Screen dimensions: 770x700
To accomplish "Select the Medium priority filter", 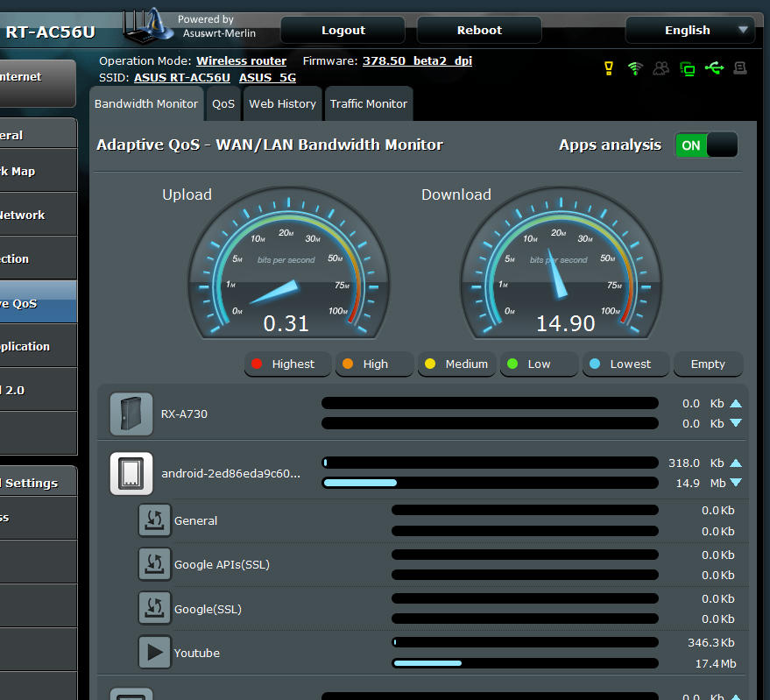I will point(456,364).
